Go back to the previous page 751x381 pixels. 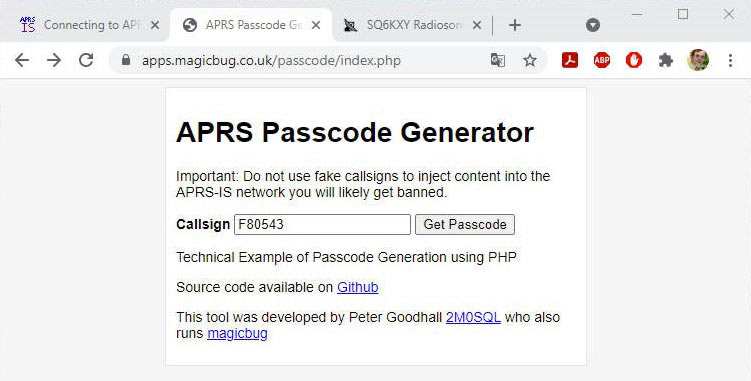pyautogui.click(x=22, y=60)
